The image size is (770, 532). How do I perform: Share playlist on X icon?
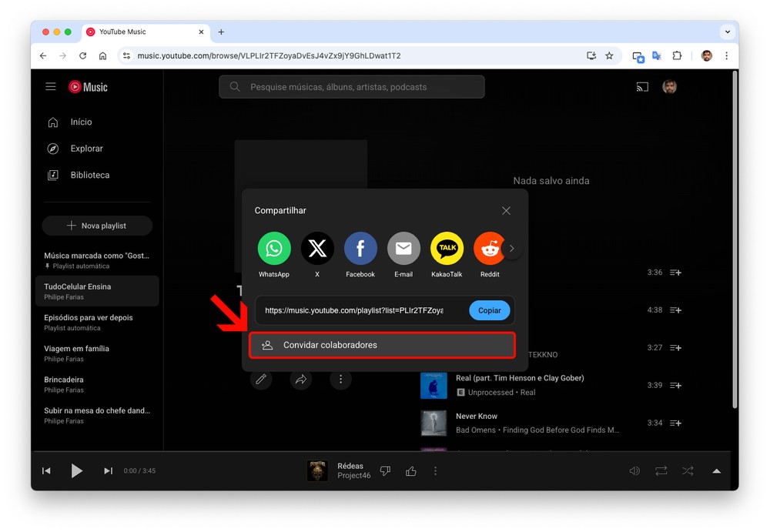point(317,249)
